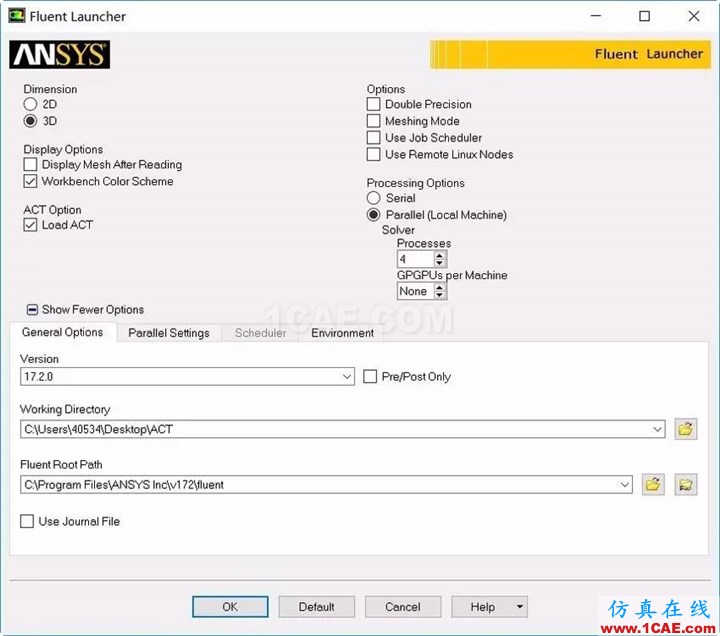Increase Processes count spinner
Image resolution: width=720 pixels, height=636 pixels.
(439, 255)
